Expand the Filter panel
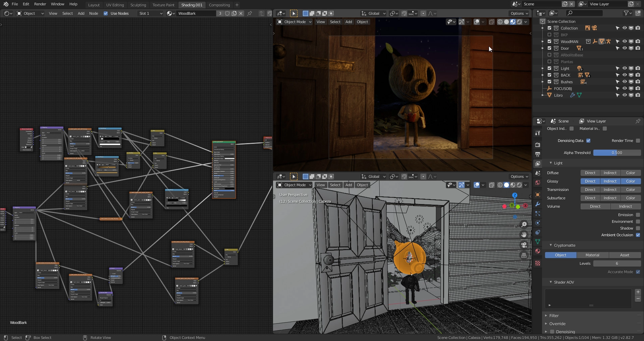Screen dimensions: 644x341 pos(554,315)
